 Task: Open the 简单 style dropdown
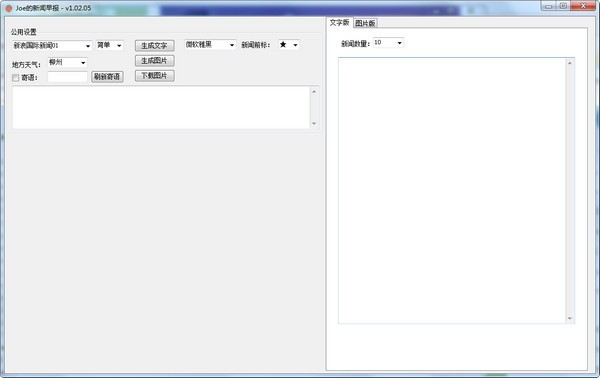[109, 45]
